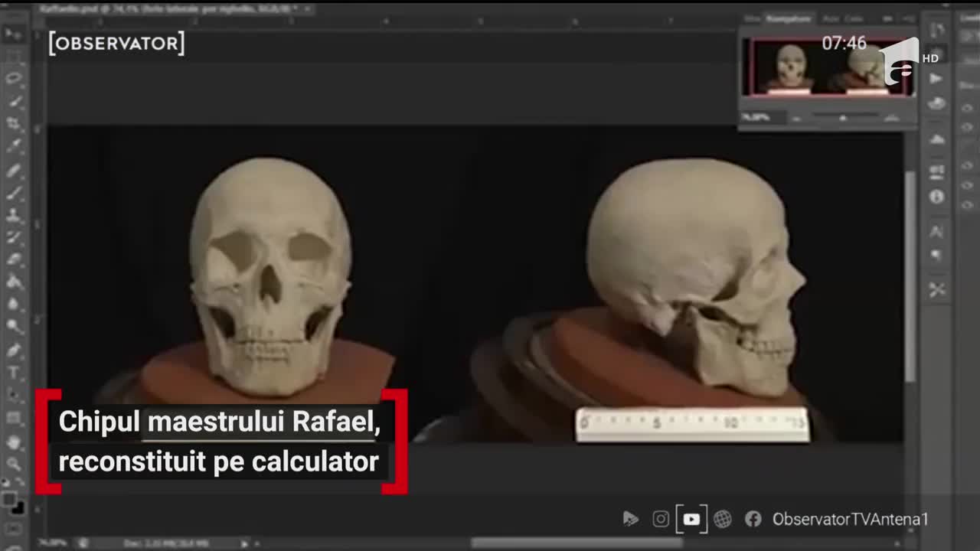
Task: Click the Navigator zoom in icon
Action: 891,118
